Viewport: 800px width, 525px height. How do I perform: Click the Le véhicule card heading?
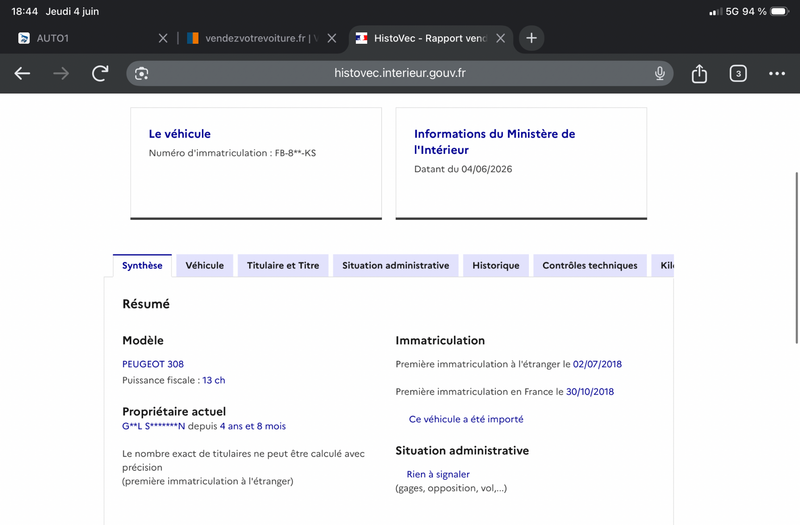(x=180, y=134)
